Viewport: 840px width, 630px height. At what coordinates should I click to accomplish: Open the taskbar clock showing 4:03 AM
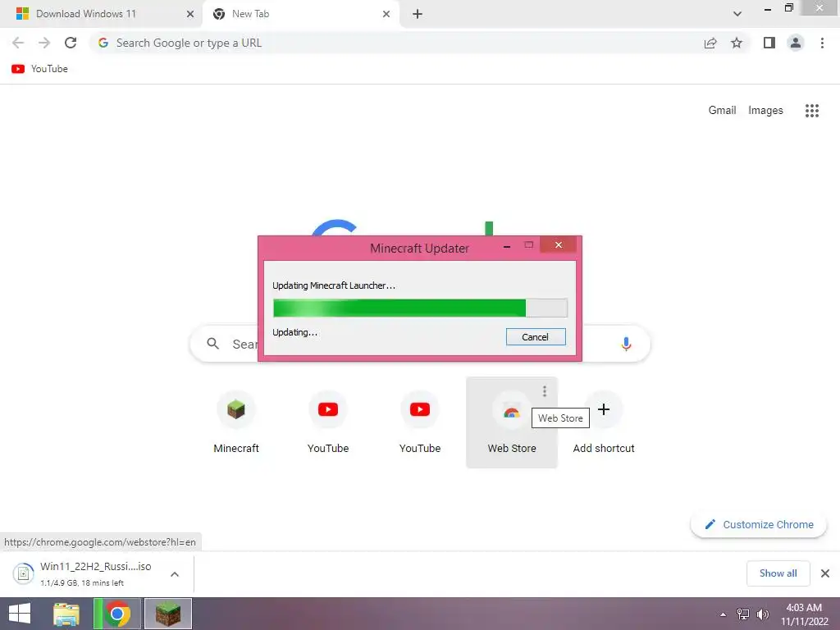pos(804,614)
